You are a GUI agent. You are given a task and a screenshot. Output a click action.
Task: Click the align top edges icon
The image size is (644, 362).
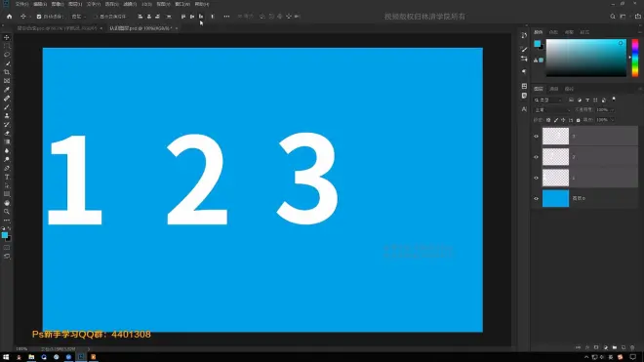coord(183,17)
